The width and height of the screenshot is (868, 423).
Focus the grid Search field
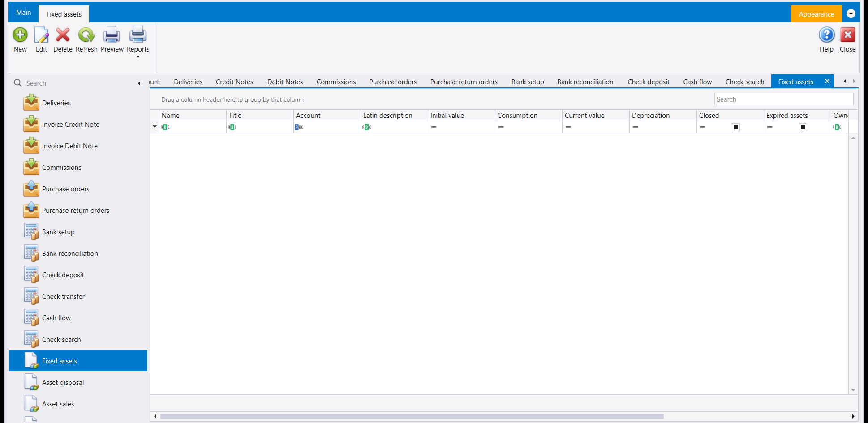784,99
